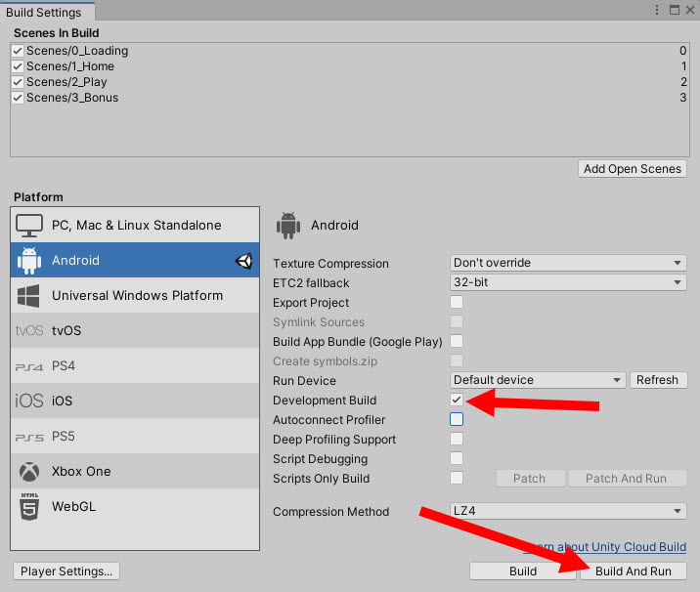Image resolution: width=700 pixels, height=592 pixels.
Task: Select the Scenes/0_Loading scene name
Action: pyautogui.click(x=77, y=51)
